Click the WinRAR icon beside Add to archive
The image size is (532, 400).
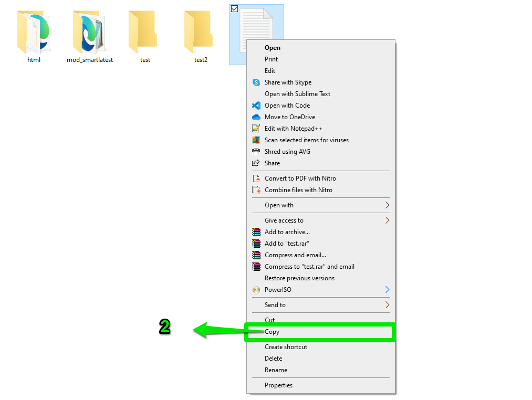coord(256,232)
